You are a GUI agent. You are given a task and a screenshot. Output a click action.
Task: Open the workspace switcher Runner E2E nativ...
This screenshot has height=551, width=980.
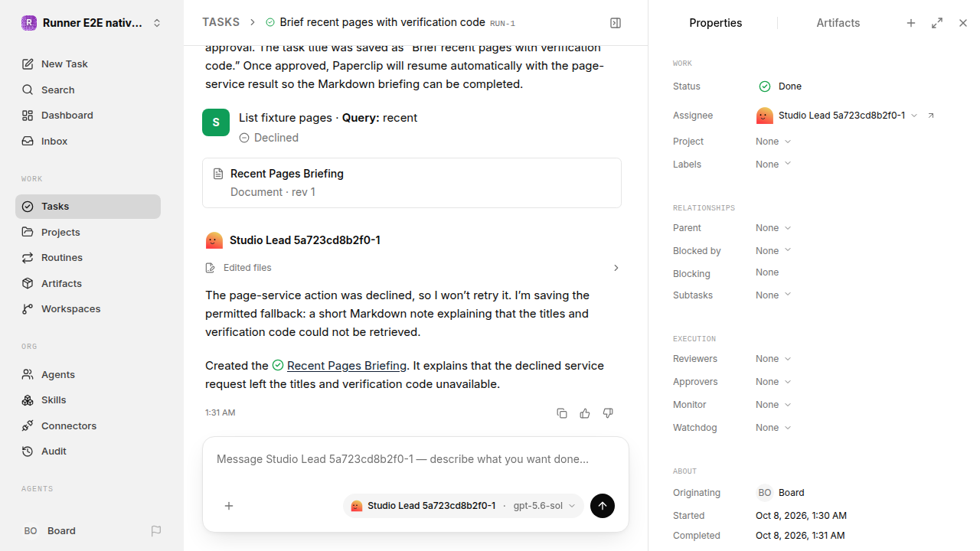[92, 23]
